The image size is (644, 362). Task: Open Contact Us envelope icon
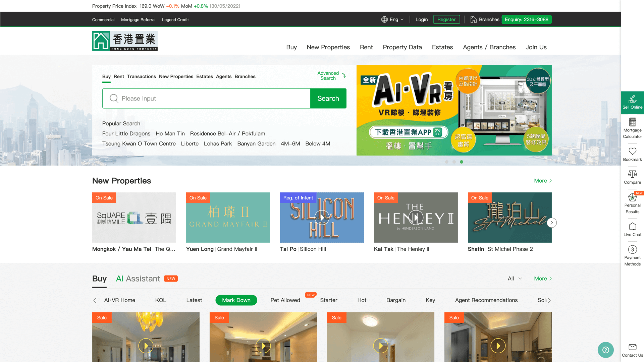pyautogui.click(x=632, y=347)
